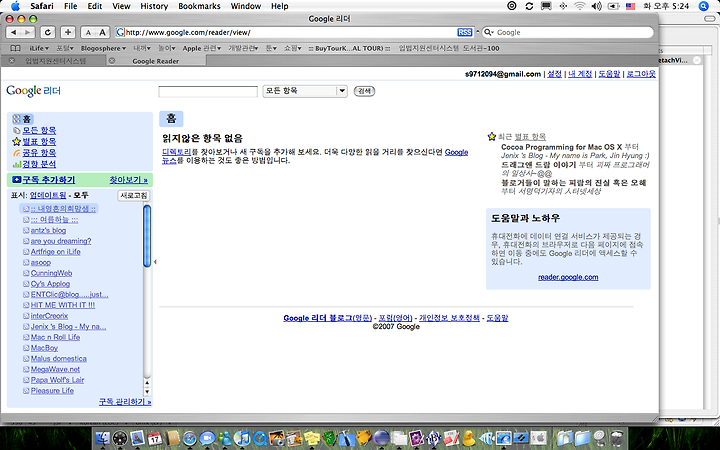Click the star icon beside 최근 별표 항목
Screen dimensions: 720x450
click(x=492, y=136)
